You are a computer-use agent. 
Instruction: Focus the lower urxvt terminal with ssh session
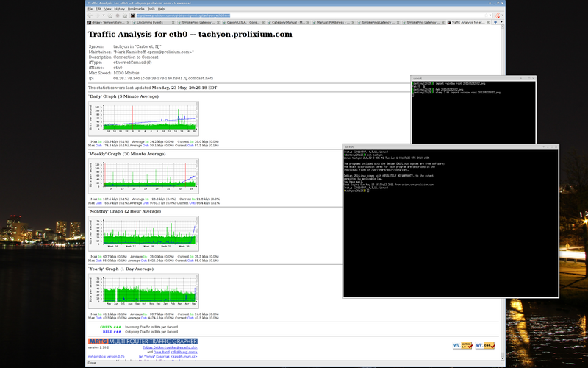(451, 223)
